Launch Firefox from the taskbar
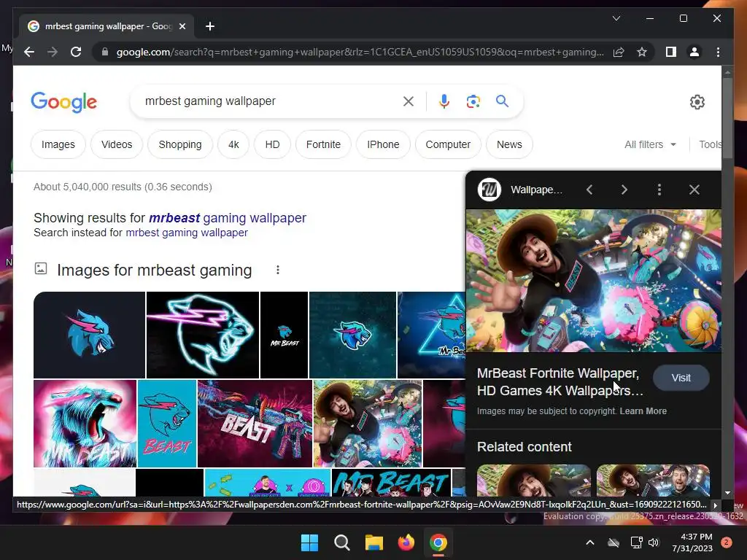The image size is (747, 560). [x=406, y=542]
